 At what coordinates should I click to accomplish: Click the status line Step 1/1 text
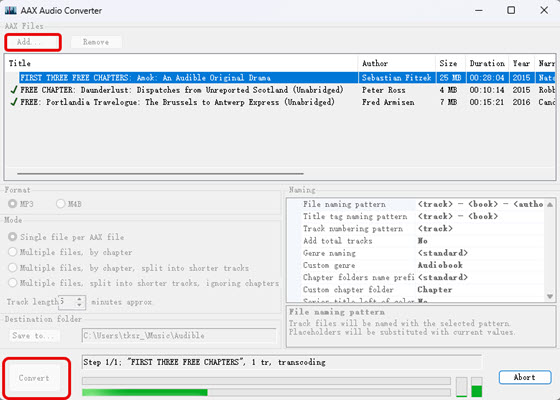204,362
